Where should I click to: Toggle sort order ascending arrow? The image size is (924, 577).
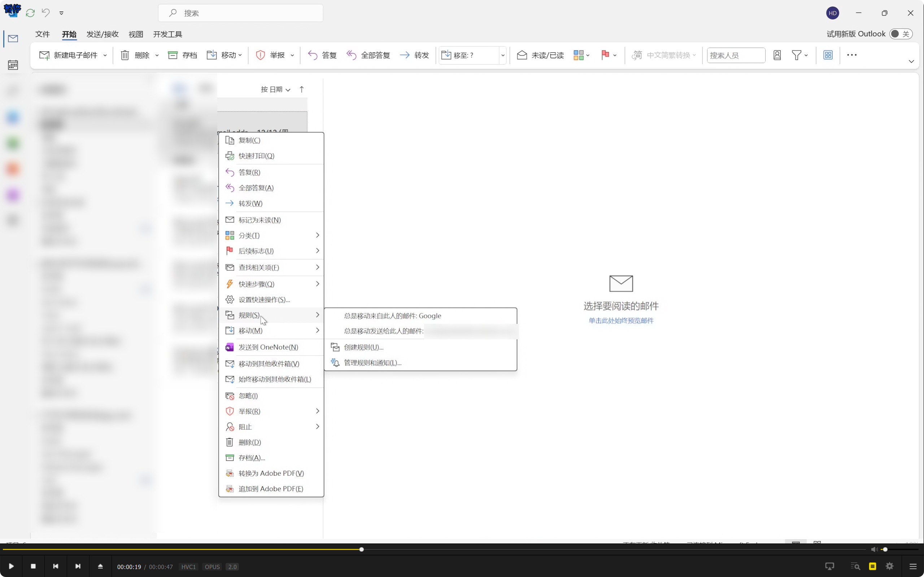[x=302, y=89]
